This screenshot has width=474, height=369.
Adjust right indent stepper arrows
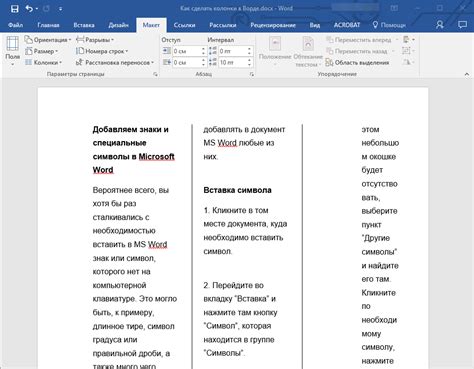(203, 62)
